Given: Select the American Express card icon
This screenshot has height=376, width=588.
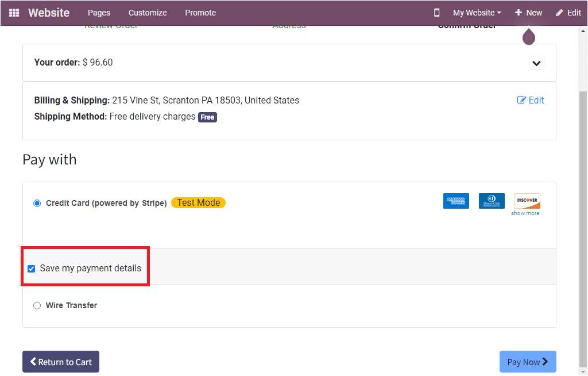Looking at the screenshot, I should (456, 201).
